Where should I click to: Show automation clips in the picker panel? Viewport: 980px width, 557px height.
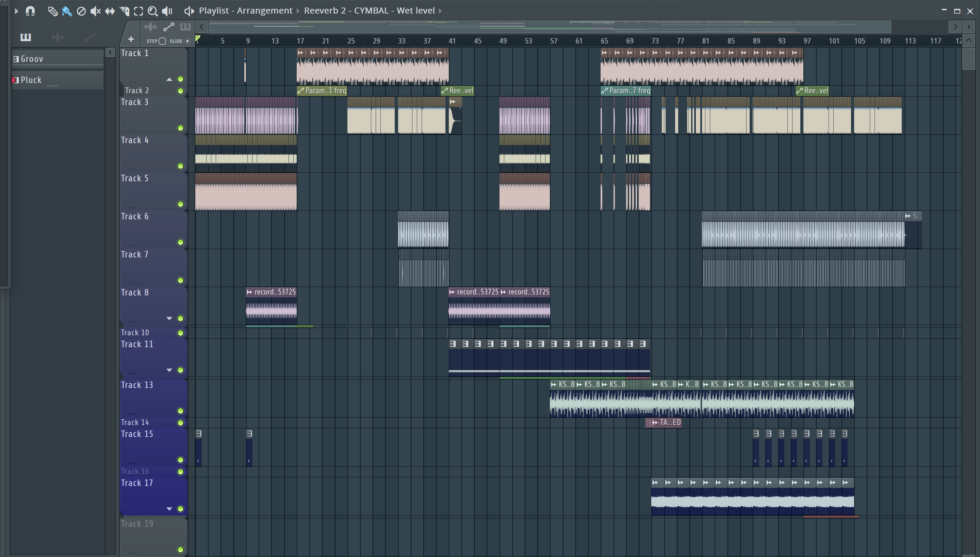point(89,37)
